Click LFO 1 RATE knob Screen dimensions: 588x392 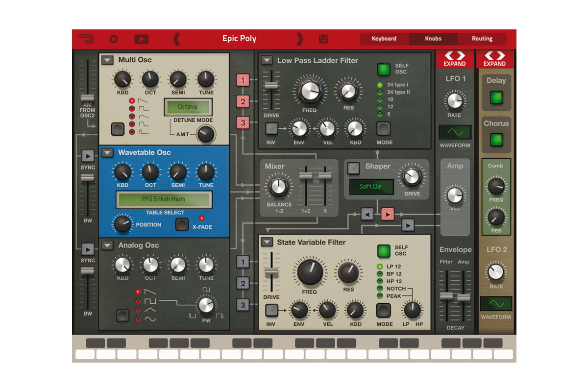tap(454, 101)
